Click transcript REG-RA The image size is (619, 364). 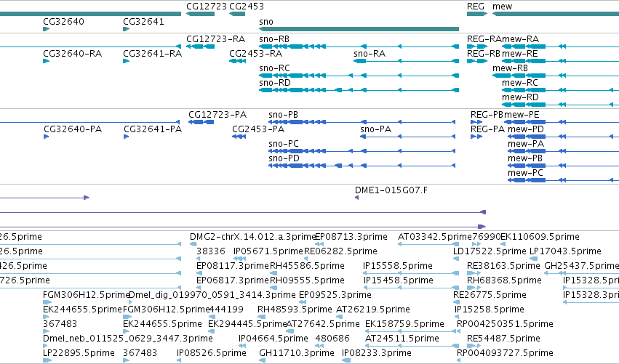coord(484,39)
